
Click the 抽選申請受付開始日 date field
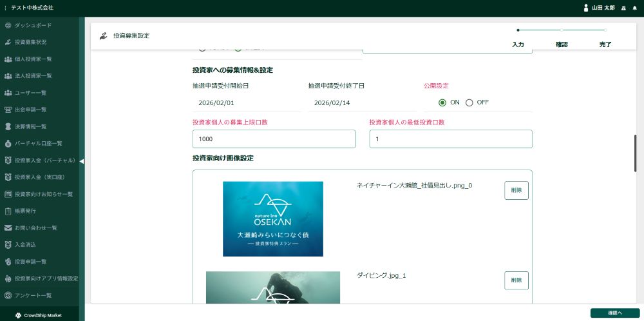247,102
